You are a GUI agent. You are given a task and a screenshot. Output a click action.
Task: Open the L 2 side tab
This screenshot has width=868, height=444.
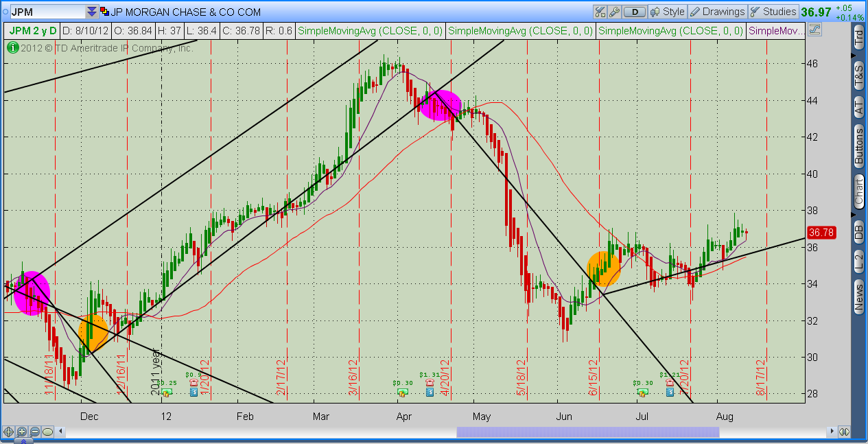858,261
